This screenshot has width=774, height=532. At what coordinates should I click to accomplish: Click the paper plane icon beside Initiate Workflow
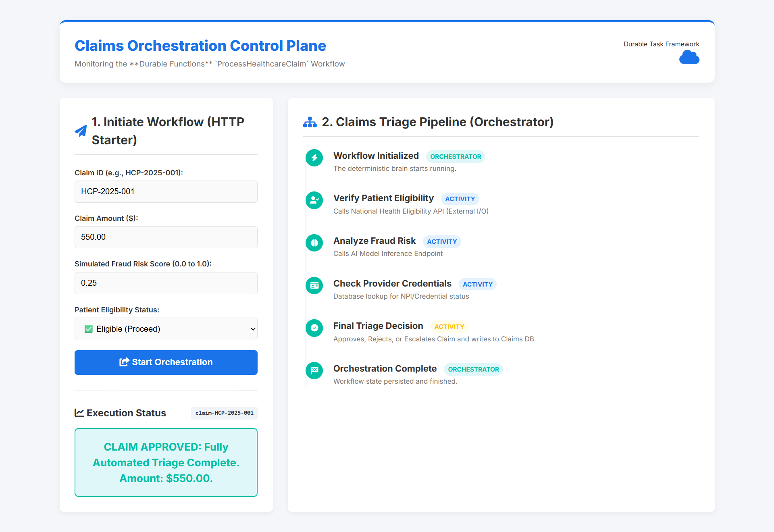pos(81,131)
